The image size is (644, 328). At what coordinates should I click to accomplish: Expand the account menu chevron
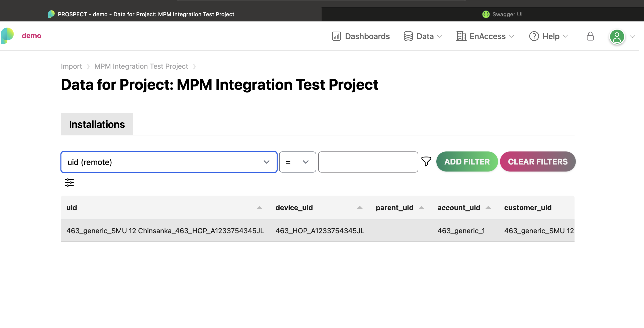pyautogui.click(x=631, y=36)
